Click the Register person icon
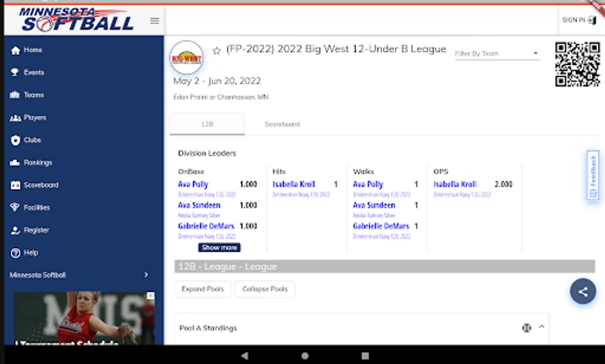The width and height of the screenshot is (605, 364). (x=15, y=230)
